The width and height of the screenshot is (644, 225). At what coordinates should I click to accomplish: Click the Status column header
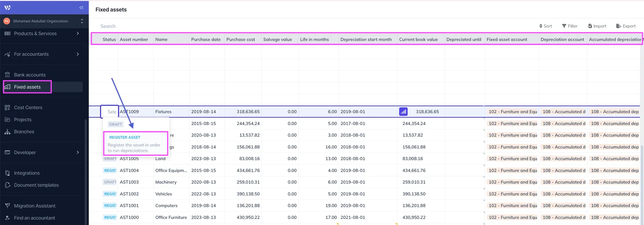coord(109,40)
